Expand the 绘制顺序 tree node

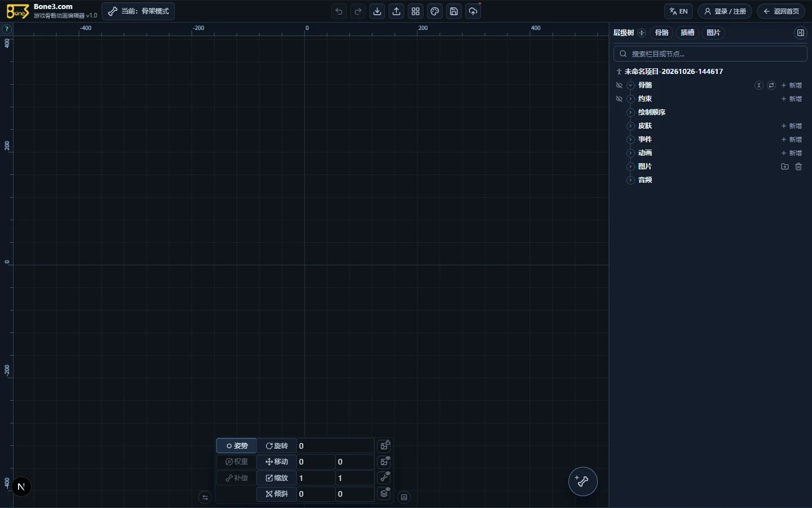tap(630, 112)
